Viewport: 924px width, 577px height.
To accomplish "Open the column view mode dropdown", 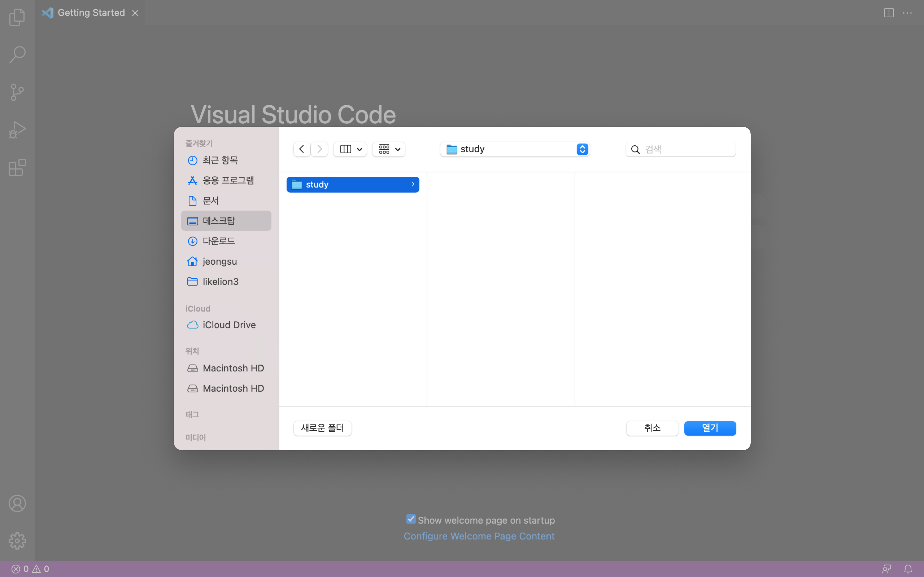I will click(350, 149).
